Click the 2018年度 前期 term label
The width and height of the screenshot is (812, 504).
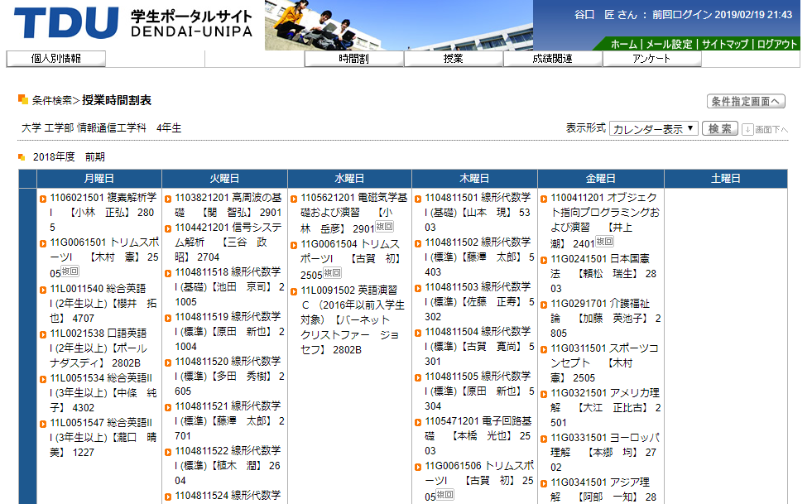[x=69, y=157]
